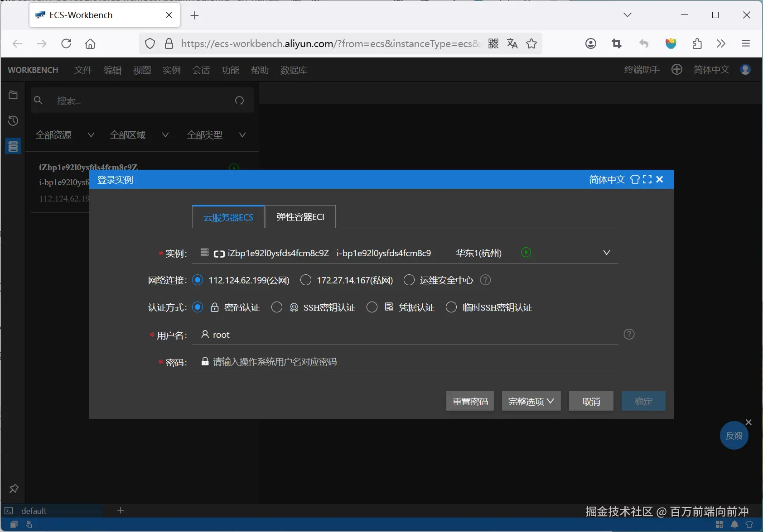Select the 112.124.62.199(公网) network option
763x532 pixels.
coord(198,280)
